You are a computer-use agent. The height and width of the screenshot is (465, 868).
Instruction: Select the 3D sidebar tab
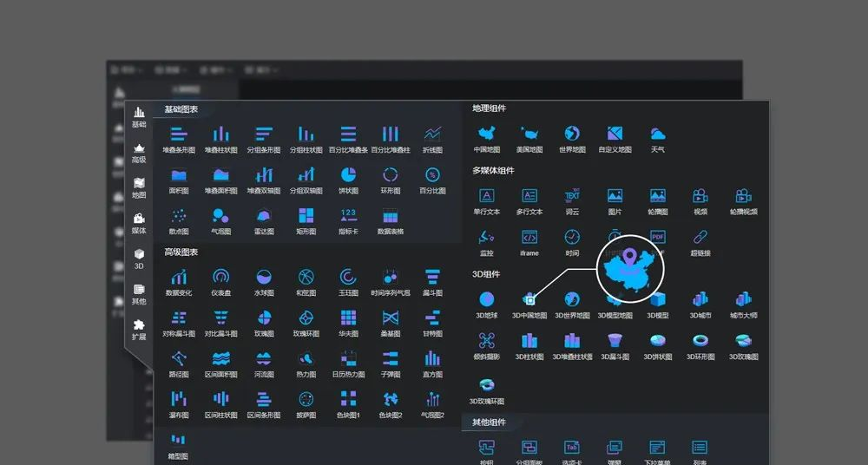[x=139, y=259]
